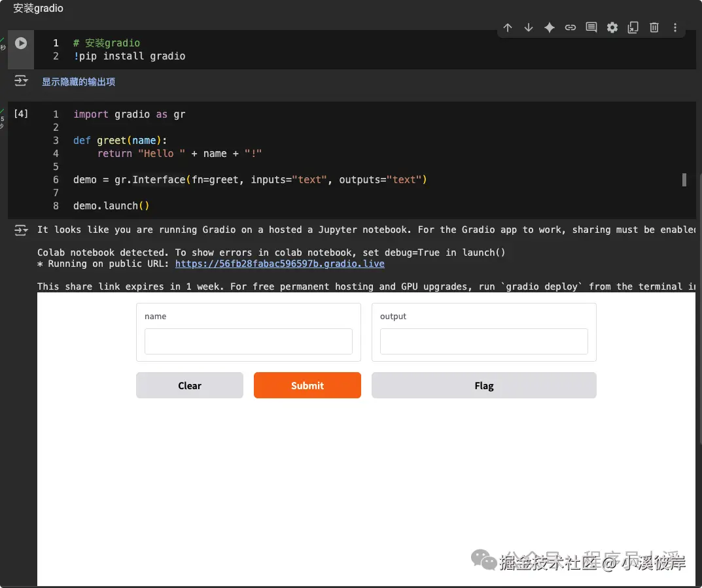The image size is (702, 588).
Task: Mirror the cell in a tab
Action: (633, 27)
